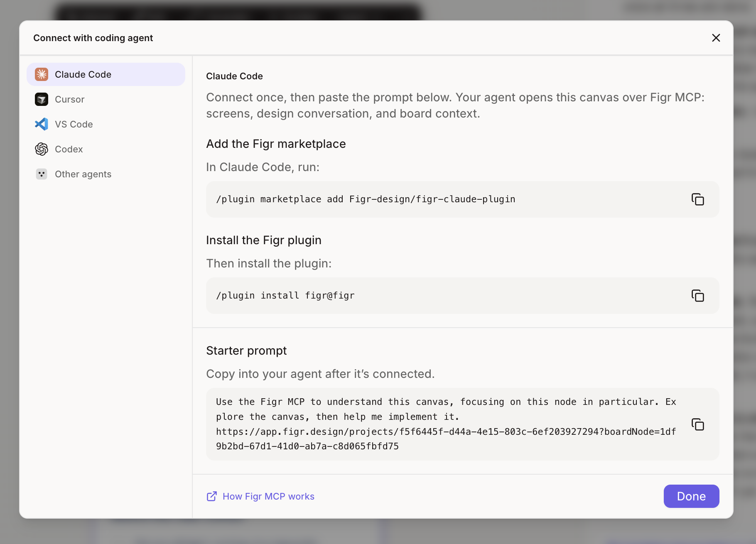756x544 pixels.
Task: Choose the Codex agent tab
Action: (106, 149)
